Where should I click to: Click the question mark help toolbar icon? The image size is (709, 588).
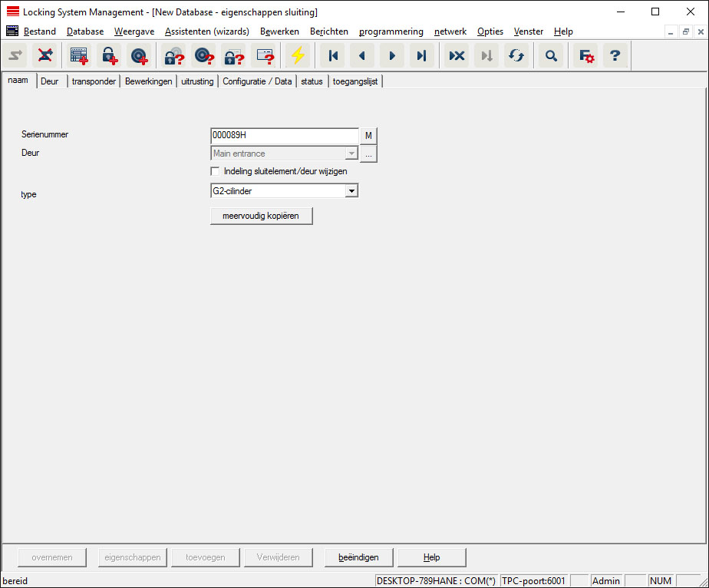tap(615, 56)
